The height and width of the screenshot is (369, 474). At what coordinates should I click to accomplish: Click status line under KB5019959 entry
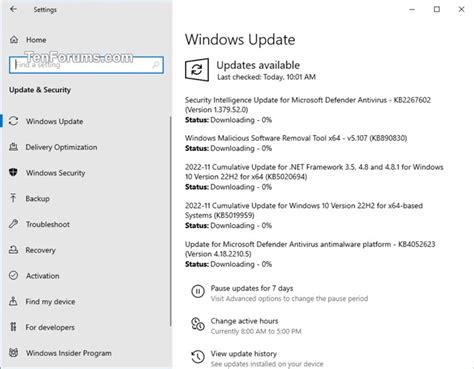(228, 226)
